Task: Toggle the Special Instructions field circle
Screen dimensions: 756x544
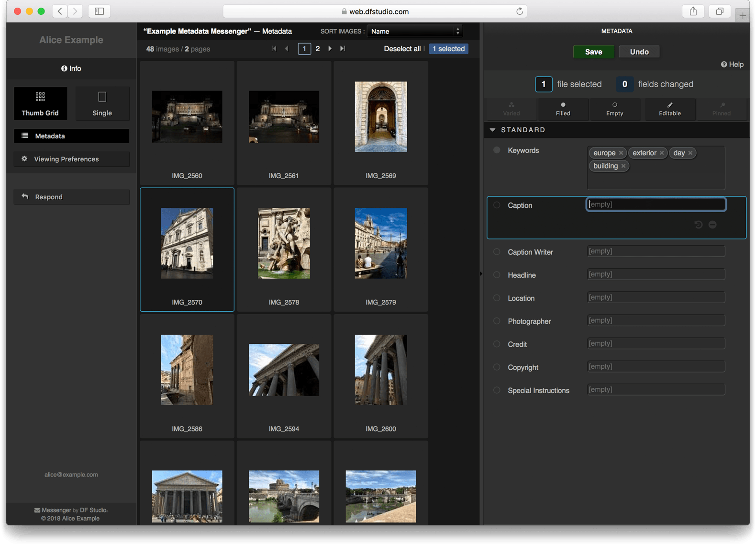Action: point(497,390)
